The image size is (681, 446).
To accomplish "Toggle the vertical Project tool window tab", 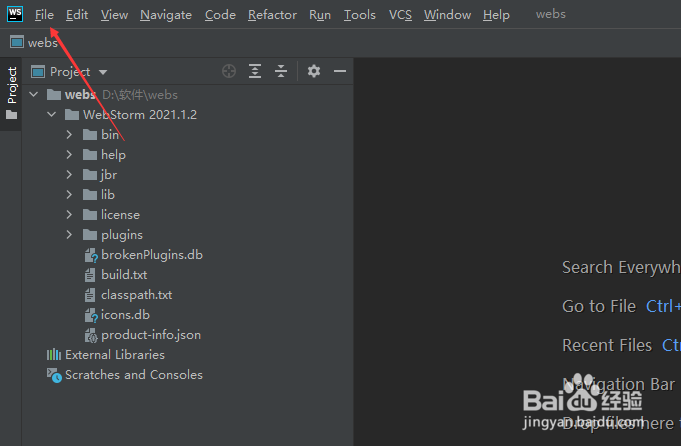I will pyautogui.click(x=12, y=85).
